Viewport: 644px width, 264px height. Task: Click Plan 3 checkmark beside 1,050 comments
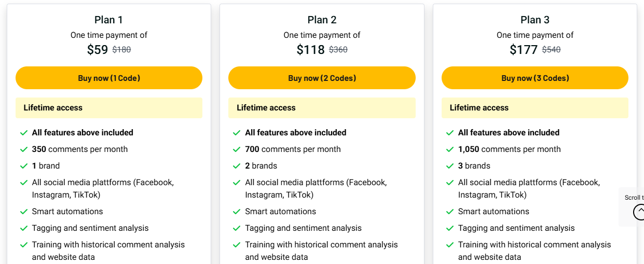(450, 149)
